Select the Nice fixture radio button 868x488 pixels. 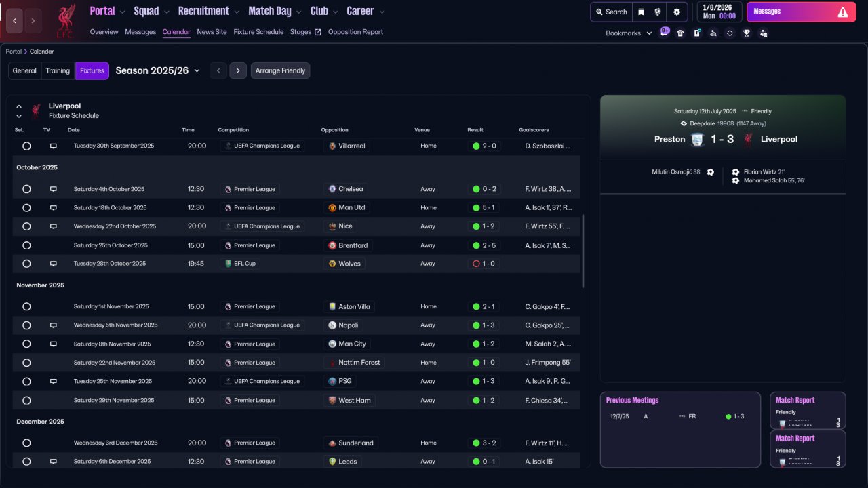26,226
